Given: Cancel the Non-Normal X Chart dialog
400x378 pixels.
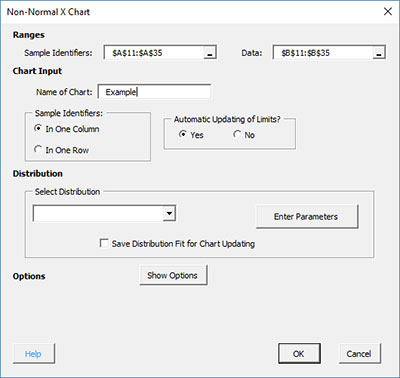Looking at the screenshot, I should tap(359, 353).
